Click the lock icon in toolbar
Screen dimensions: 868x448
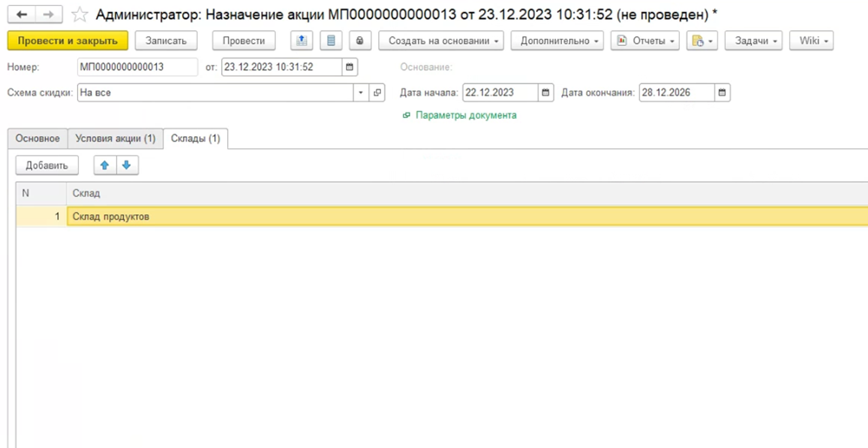358,41
